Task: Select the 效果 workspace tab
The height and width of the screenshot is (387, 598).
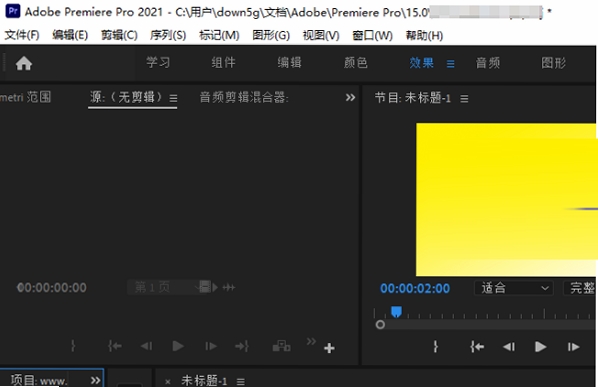Action: [421, 63]
